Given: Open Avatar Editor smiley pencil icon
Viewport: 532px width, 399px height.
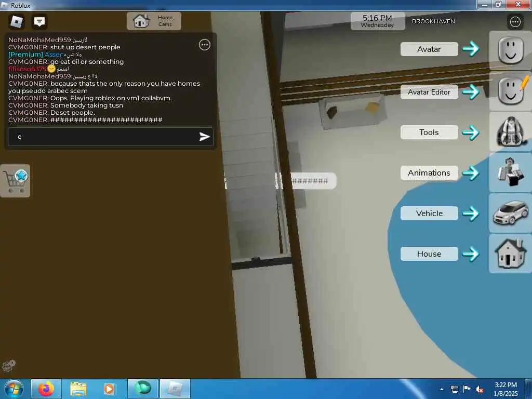Looking at the screenshot, I should coord(510,91).
